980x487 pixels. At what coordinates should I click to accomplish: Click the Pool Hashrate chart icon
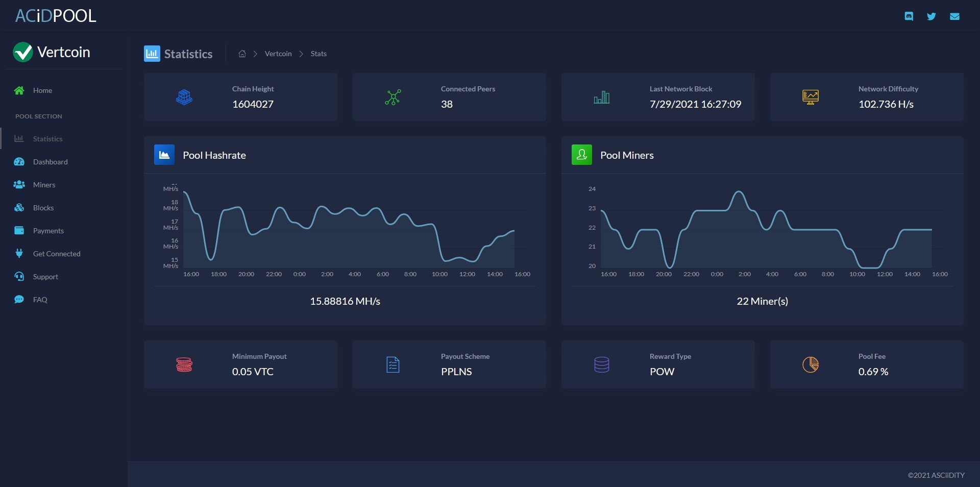pos(164,155)
